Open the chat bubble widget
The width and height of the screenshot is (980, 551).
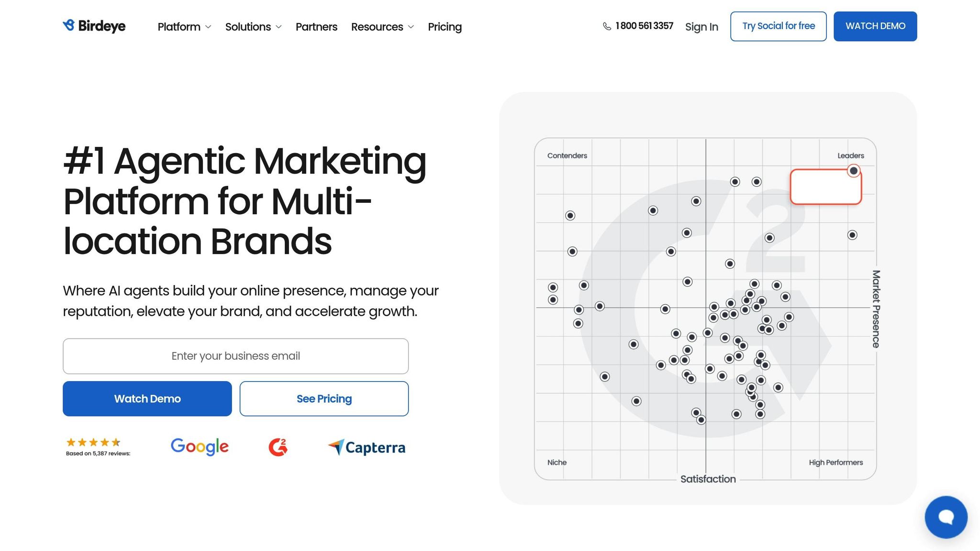click(946, 517)
